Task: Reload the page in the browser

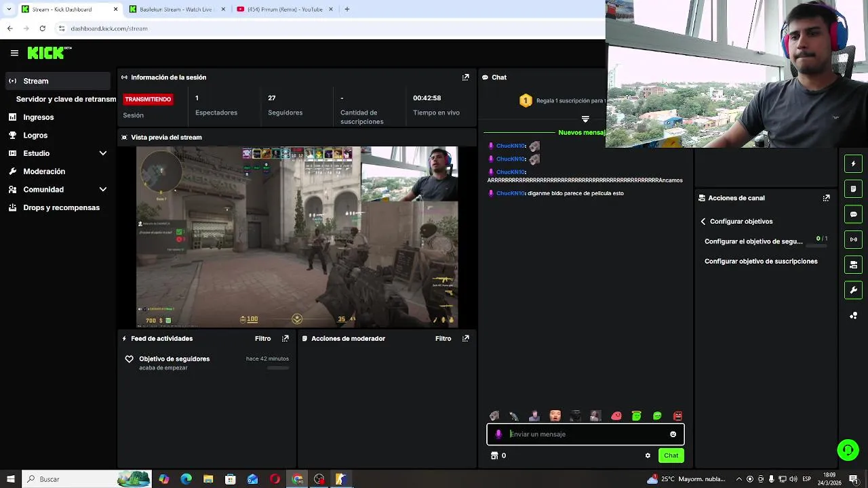Action: point(42,28)
